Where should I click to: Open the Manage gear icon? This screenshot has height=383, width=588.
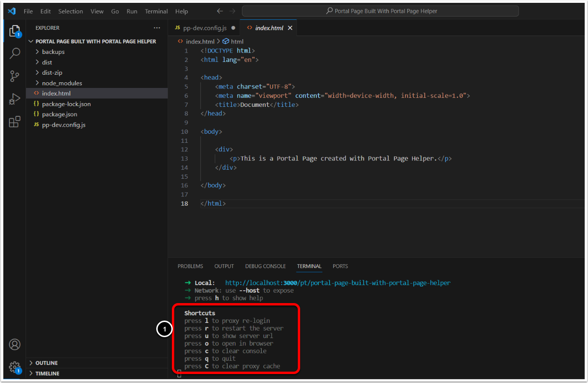[x=15, y=367]
